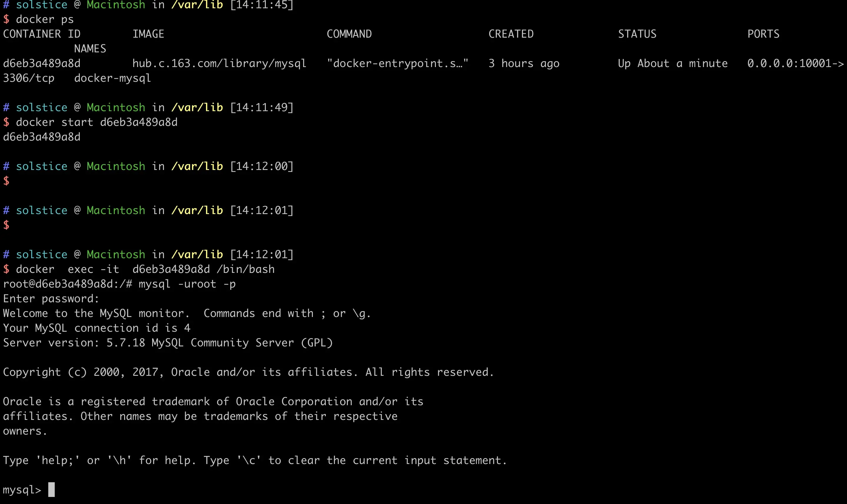Click the 'Enter password:' line
The width and height of the screenshot is (847, 504).
51,298
